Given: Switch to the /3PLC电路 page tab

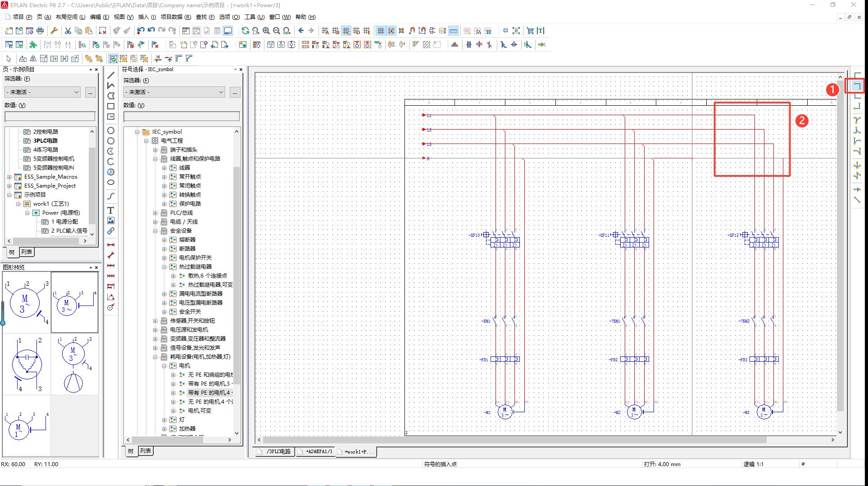Looking at the screenshot, I should click(278, 451).
